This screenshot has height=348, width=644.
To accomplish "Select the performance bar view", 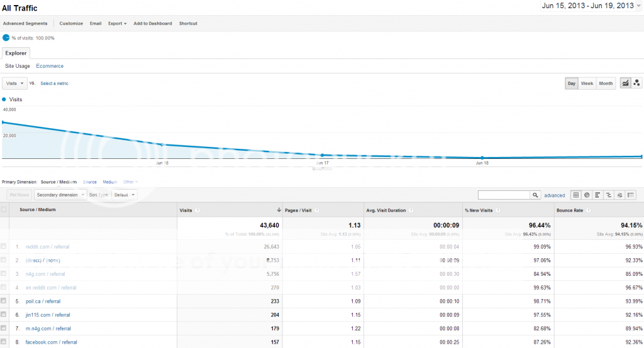I will (x=597, y=195).
